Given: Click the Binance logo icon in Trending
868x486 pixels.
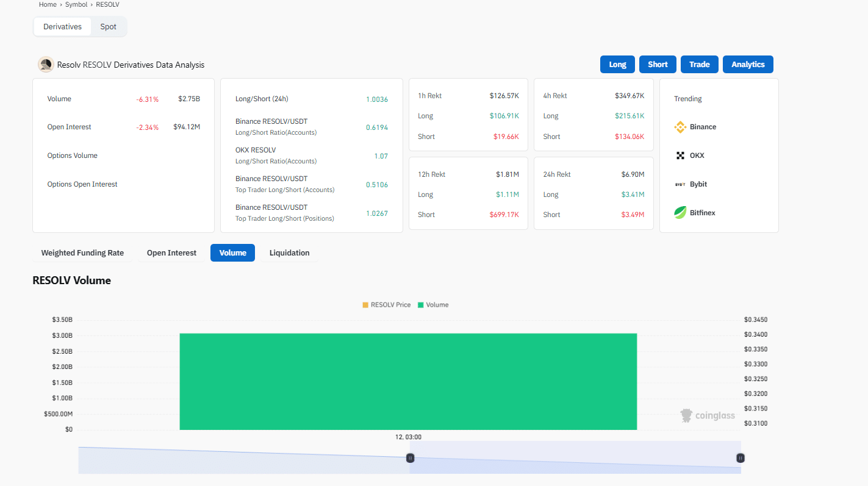Looking at the screenshot, I should [680, 127].
